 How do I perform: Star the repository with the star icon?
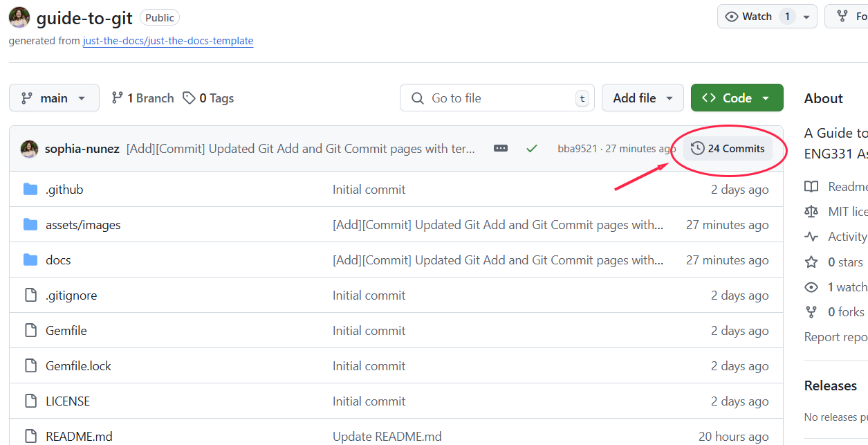point(811,262)
